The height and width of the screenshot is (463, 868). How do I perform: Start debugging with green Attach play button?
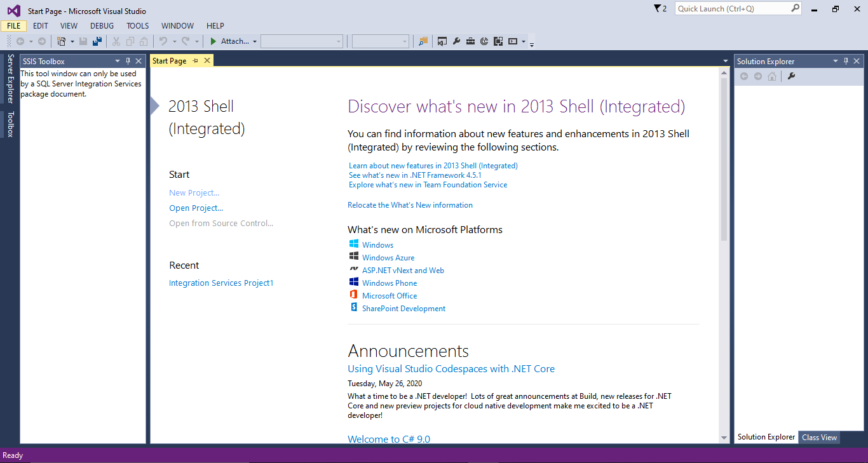229,41
